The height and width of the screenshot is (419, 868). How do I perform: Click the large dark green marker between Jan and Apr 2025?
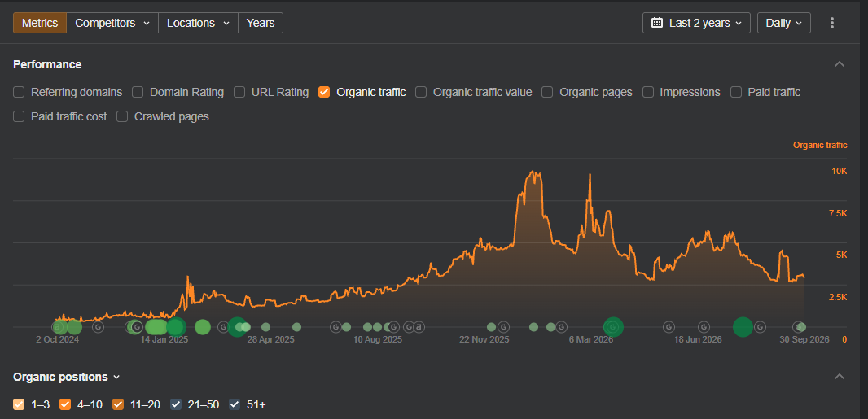pyautogui.click(x=237, y=327)
